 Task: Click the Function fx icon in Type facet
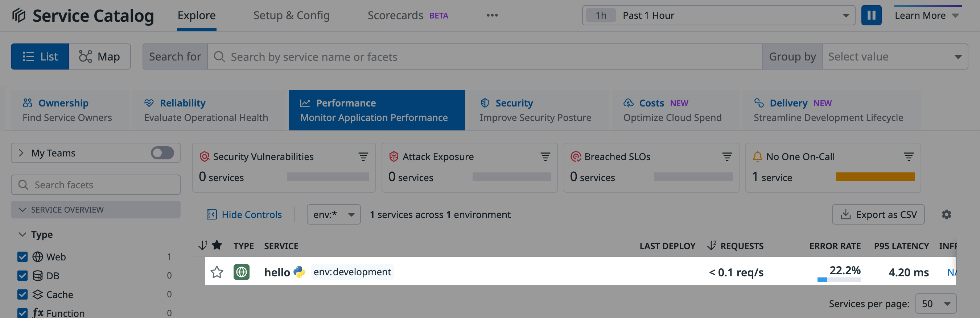[x=38, y=313]
